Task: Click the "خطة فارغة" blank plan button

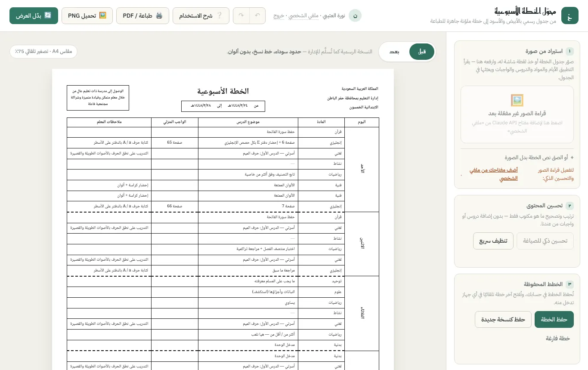Action: pyautogui.click(x=557, y=338)
